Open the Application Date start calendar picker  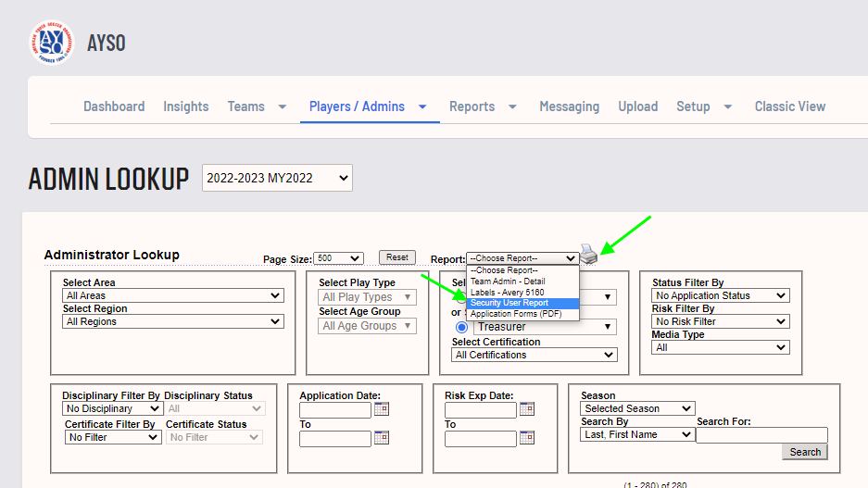click(x=382, y=409)
